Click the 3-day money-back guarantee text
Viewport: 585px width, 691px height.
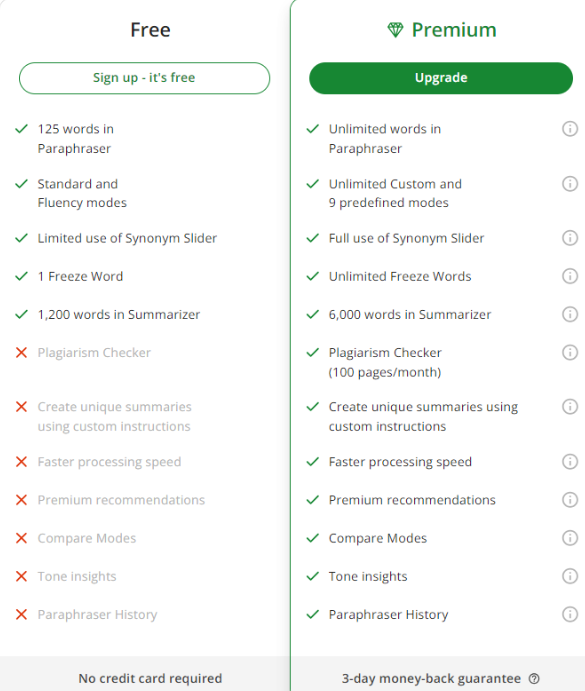coord(431,679)
